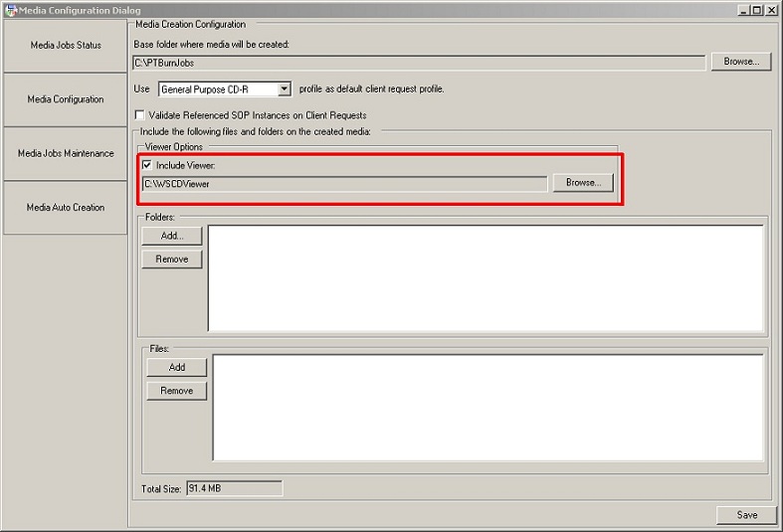Switch to the Media Configuration tab
The height and width of the screenshot is (532, 783).
coord(66,99)
